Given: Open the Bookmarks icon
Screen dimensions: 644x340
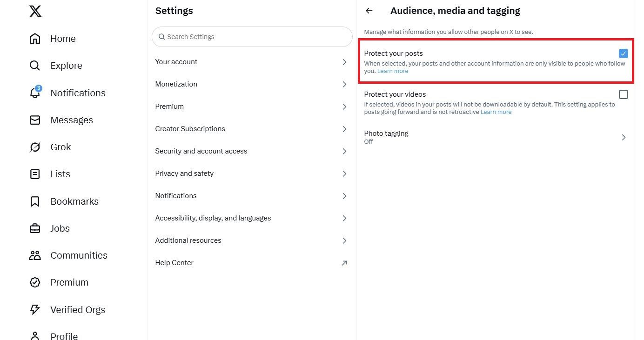Looking at the screenshot, I should pyautogui.click(x=35, y=201).
